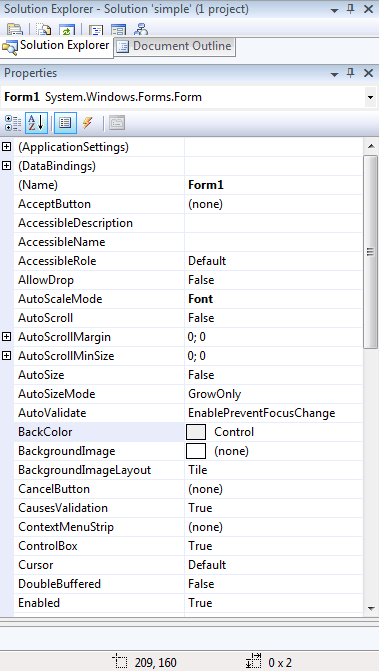Expand the AutoScrollMinSize property
The image size is (379, 671).
point(6,356)
